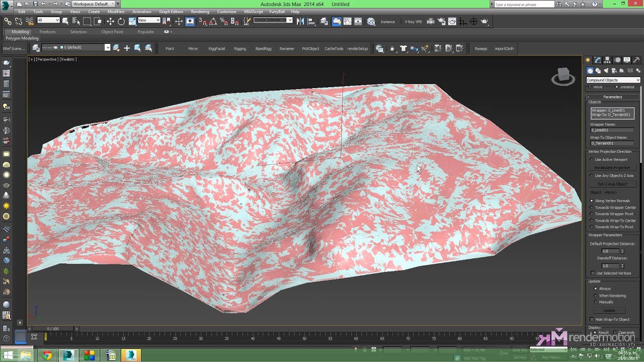The image size is (644, 362).
Task: Open the Graph Editors menu
Action: click(x=171, y=12)
